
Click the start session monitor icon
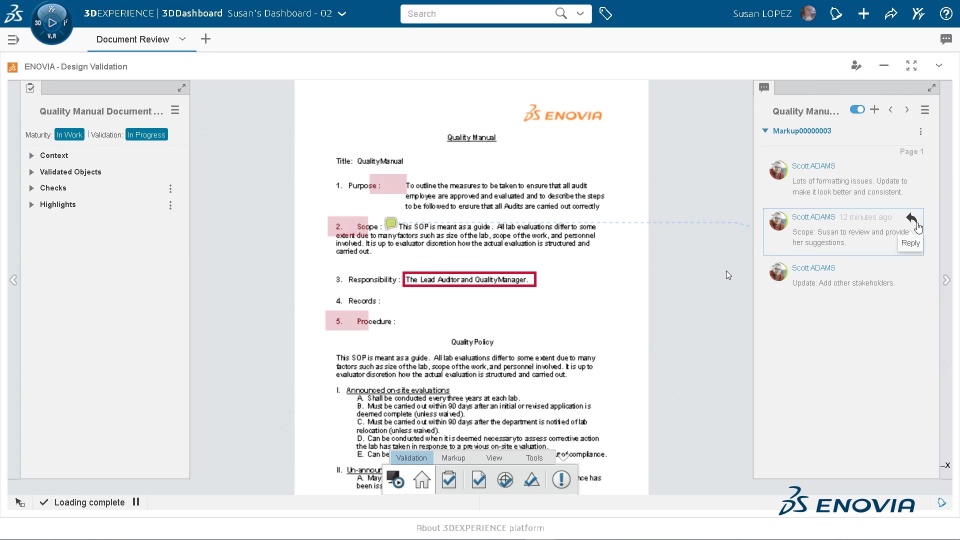coord(395,479)
